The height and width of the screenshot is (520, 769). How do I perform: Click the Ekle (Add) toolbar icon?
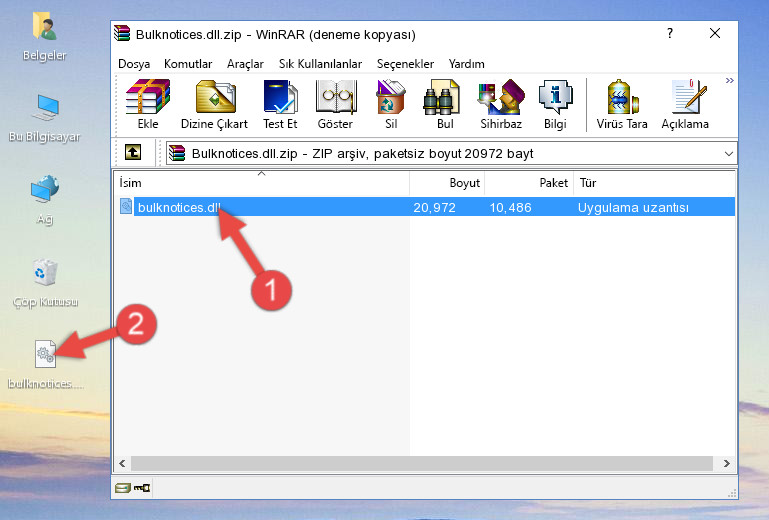pos(148,104)
